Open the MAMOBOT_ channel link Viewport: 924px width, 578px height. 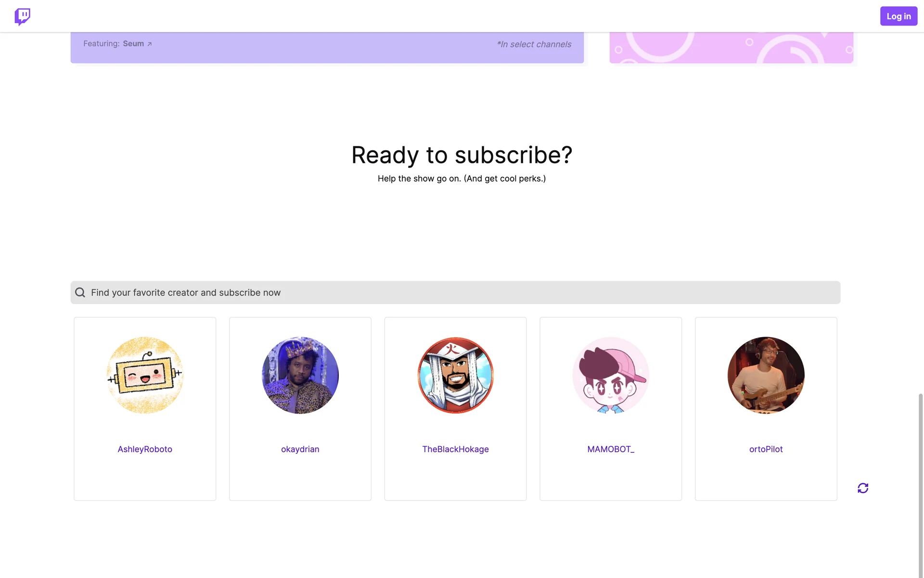pos(611,449)
